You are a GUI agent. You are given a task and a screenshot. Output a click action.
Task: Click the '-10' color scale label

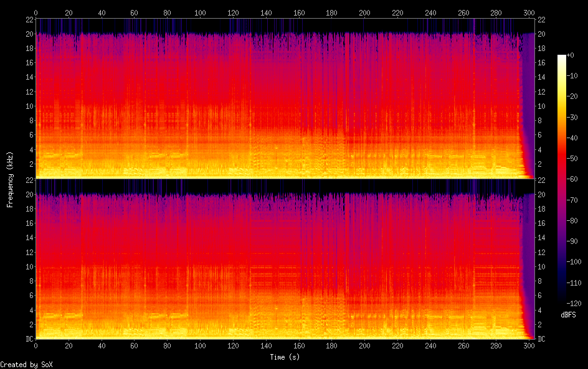(572, 76)
